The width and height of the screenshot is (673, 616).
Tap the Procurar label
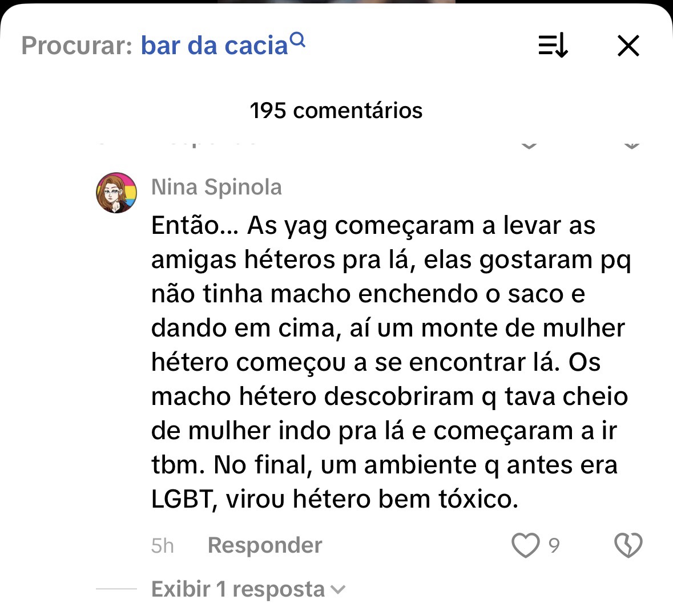pos(77,46)
